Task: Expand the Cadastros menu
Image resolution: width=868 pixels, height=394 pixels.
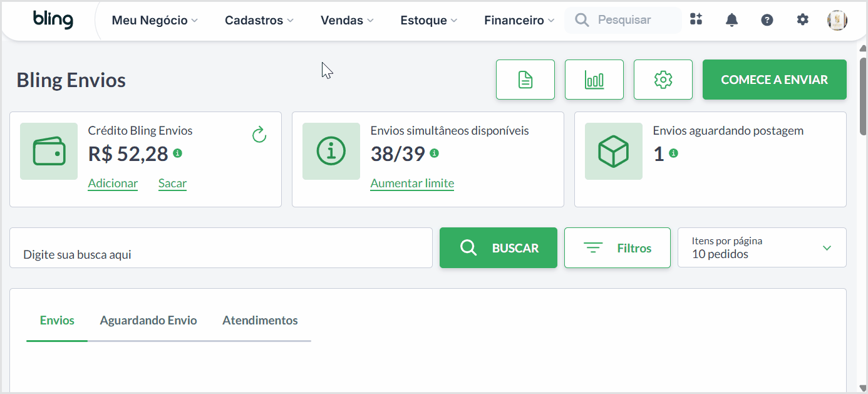Action: pos(259,20)
